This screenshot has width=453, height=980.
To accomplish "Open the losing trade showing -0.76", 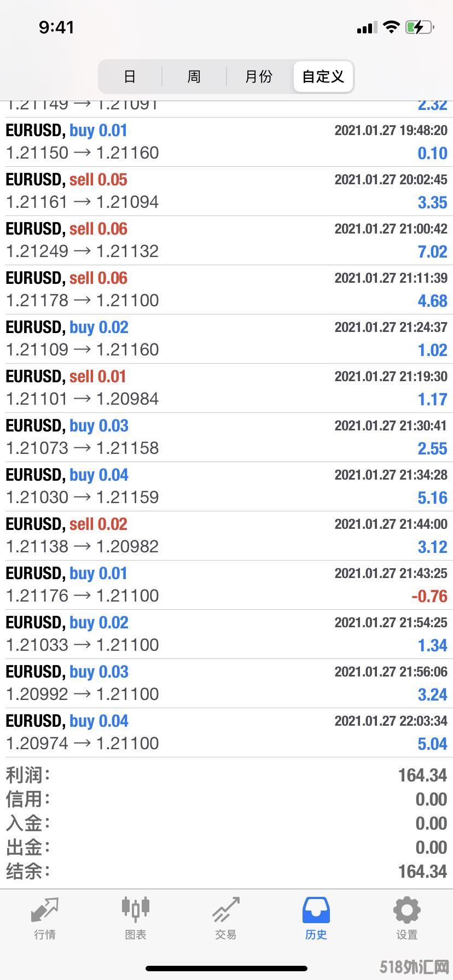I will click(x=226, y=585).
